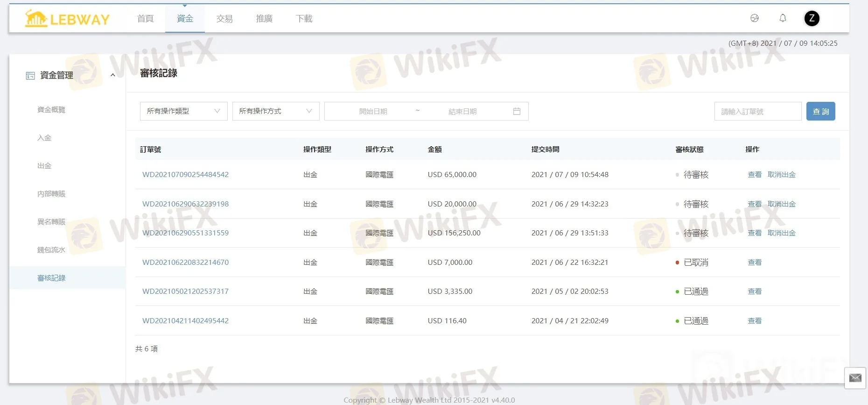
Task: Open order WD202104211402495442
Action: click(x=185, y=321)
